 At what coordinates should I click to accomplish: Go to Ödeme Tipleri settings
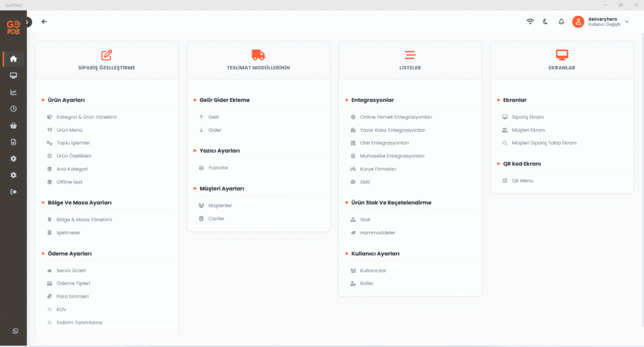click(x=74, y=284)
